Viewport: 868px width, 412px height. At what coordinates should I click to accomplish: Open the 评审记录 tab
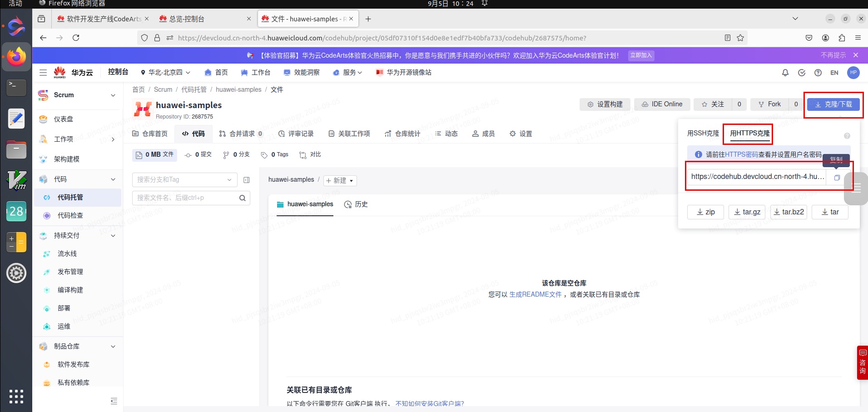click(296, 134)
